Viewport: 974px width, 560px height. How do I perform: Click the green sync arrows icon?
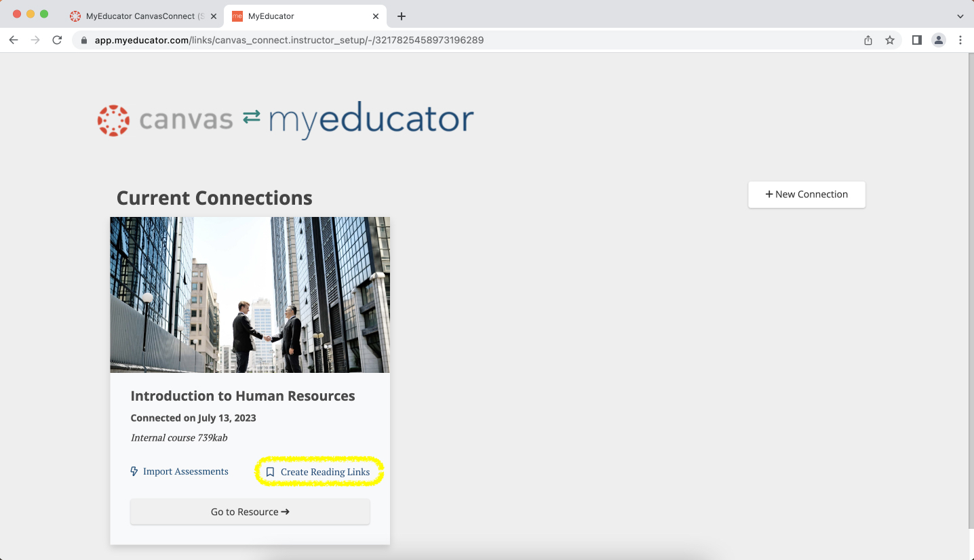[252, 117]
